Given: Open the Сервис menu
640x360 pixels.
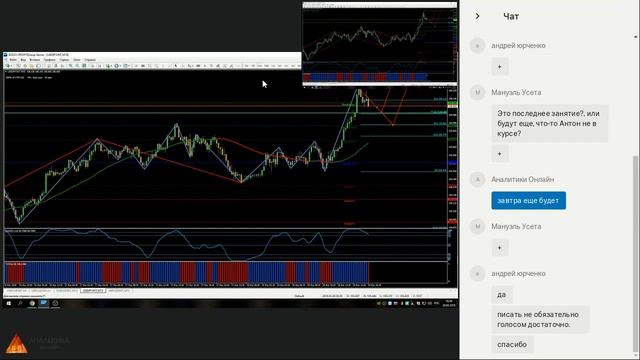Looking at the screenshot, I should 64,60.
